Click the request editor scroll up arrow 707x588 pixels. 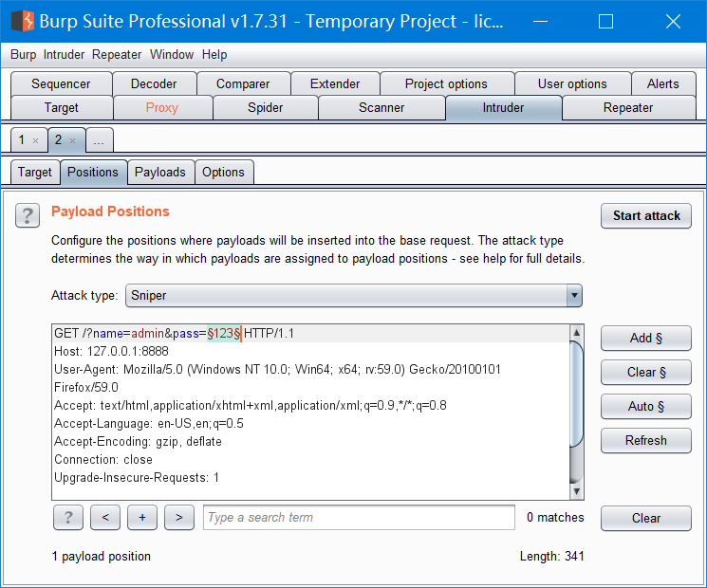(x=576, y=333)
